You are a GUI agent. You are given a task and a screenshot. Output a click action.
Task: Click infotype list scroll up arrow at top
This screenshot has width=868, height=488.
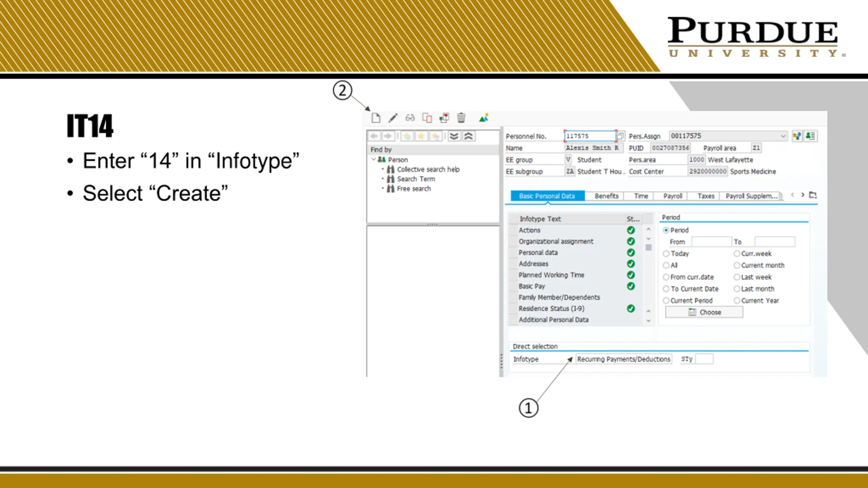pyautogui.click(x=648, y=229)
